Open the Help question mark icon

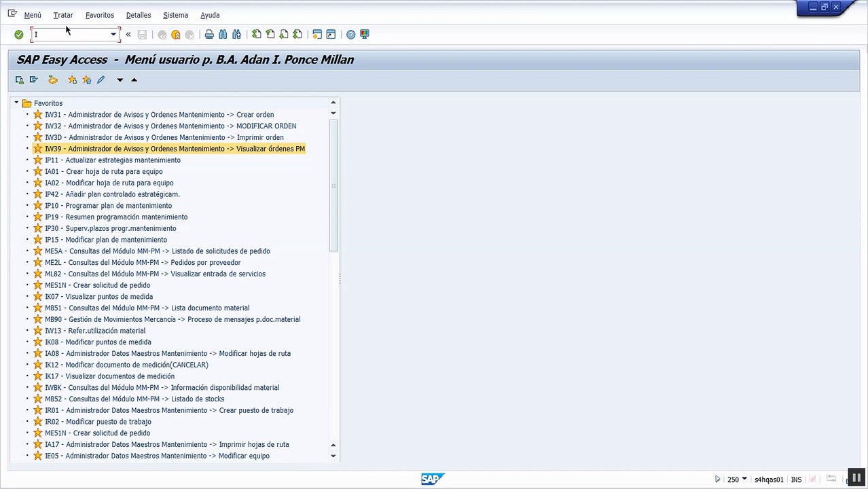pos(350,35)
